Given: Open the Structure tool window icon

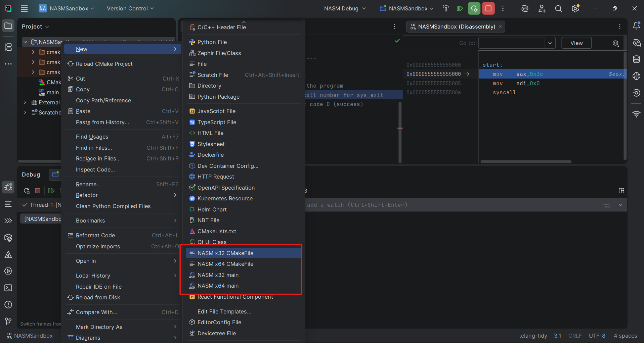Looking at the screenshot, I should pyautogui.click(x=8, y=47).
